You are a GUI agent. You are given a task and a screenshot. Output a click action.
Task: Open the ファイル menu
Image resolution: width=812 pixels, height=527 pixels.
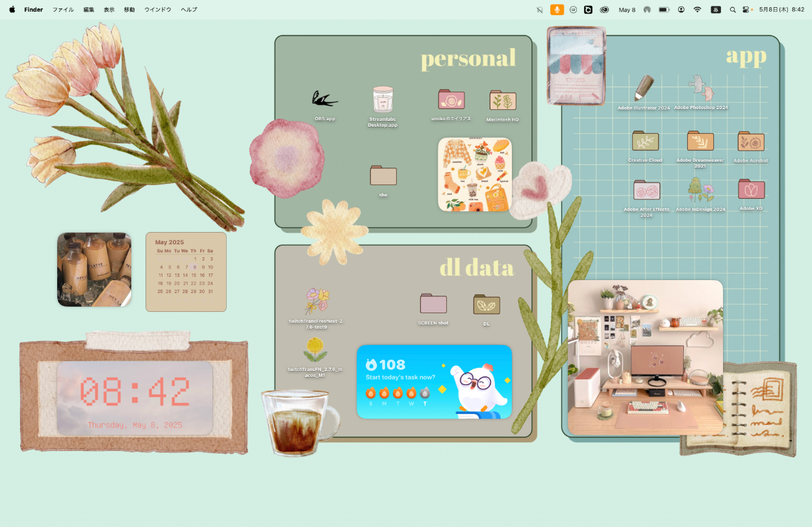63,10
